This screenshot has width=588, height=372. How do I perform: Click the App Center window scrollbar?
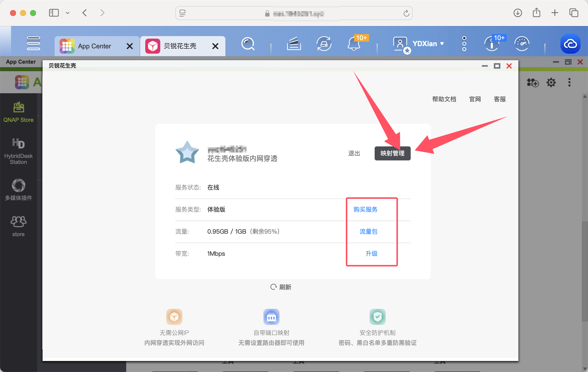[584, 271]
